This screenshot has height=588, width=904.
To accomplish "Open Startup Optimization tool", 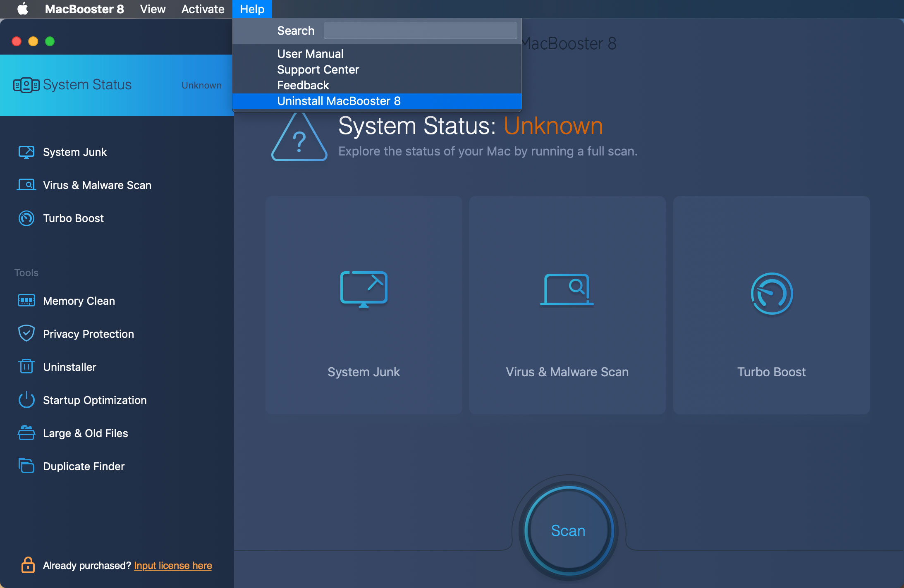I will click(95, 400).
